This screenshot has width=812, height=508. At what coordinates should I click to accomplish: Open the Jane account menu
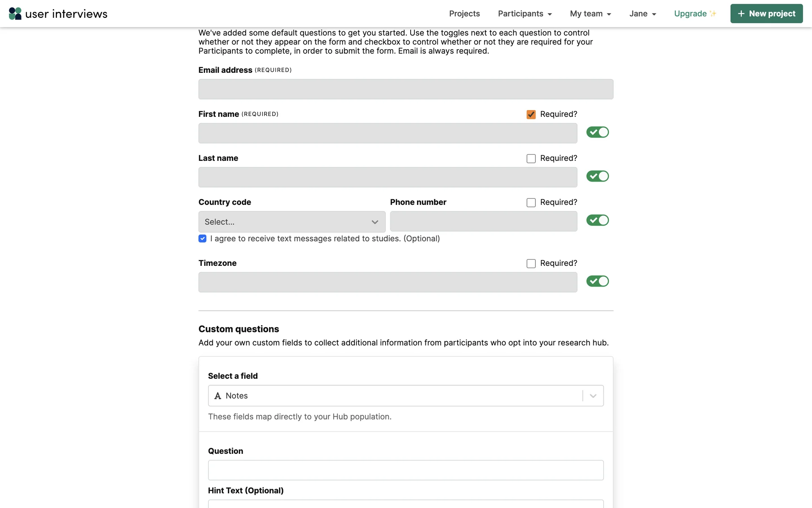coord(642,14)
